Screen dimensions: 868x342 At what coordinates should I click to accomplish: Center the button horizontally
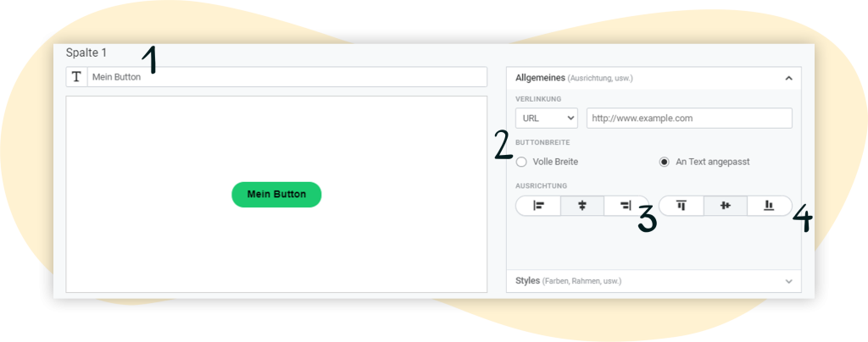point(582,206)
